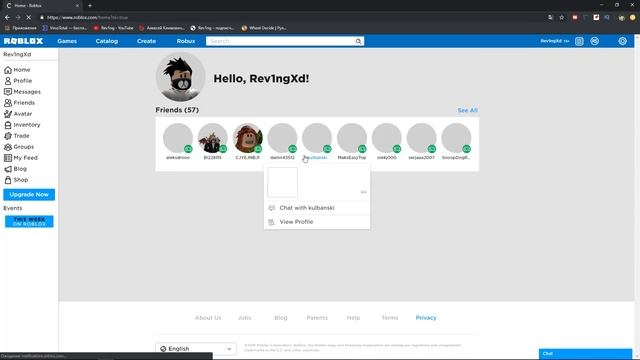
Task: Click the SnoopDogB... friend avatar
Action: pos(456,138)
